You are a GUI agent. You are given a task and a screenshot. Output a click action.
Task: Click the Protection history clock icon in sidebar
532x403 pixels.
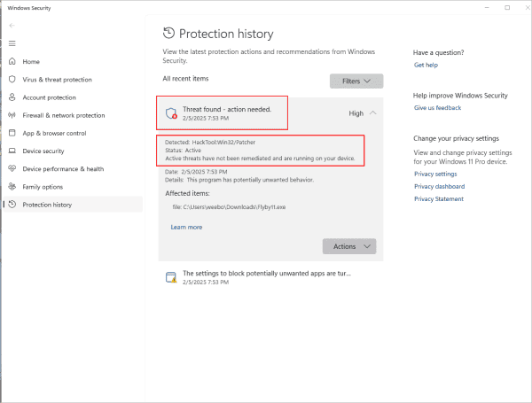(12, 205)
